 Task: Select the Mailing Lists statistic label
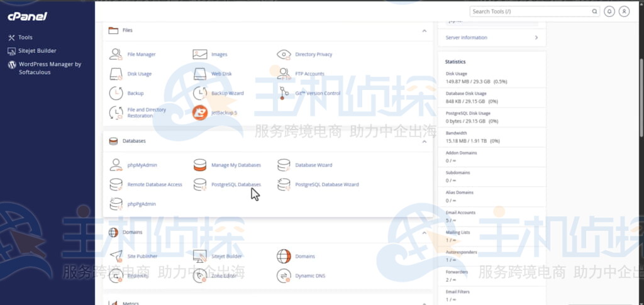click(x=458, y=232)
